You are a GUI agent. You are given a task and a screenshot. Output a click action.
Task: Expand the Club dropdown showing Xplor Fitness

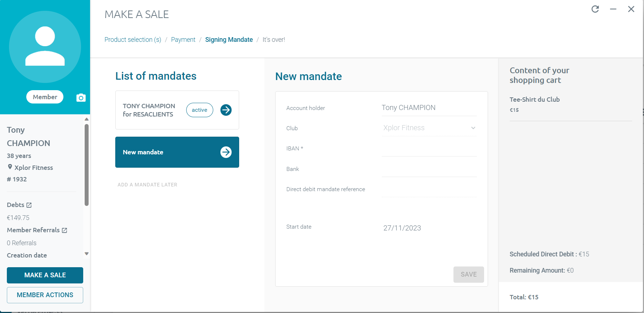coord(429,128)
